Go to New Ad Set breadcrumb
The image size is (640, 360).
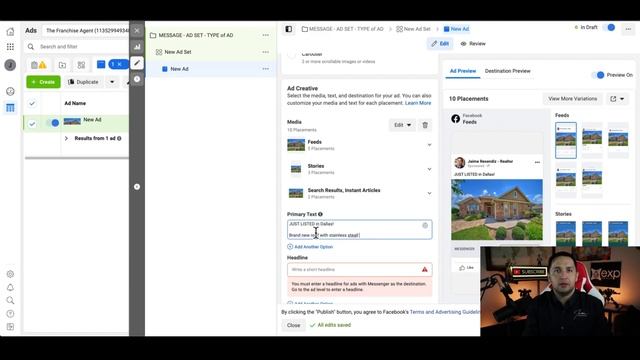click(413, 29)
